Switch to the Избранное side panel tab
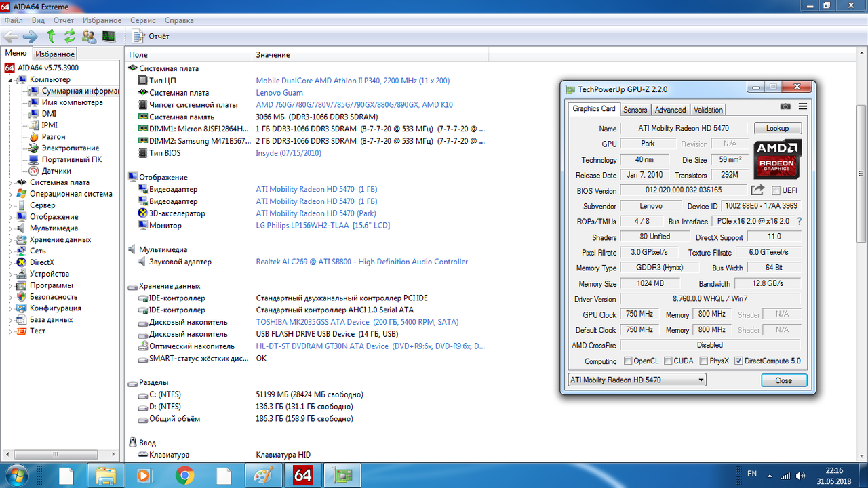 pyautogui.click(x=55, y=54)
